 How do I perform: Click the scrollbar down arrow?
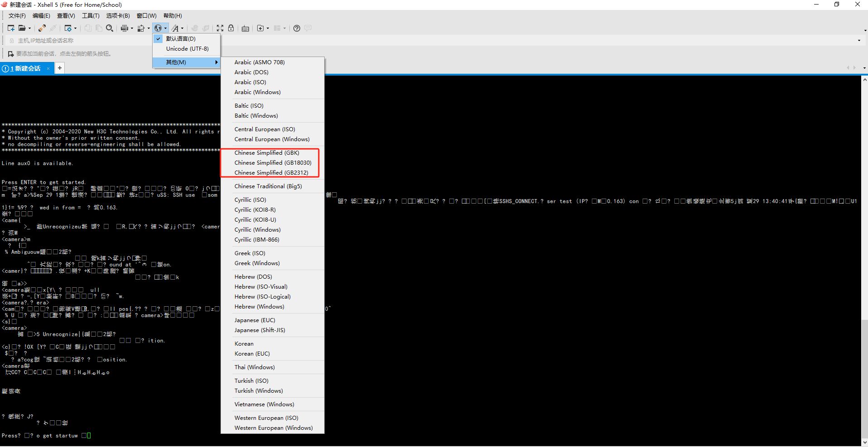tap(864, 442)
